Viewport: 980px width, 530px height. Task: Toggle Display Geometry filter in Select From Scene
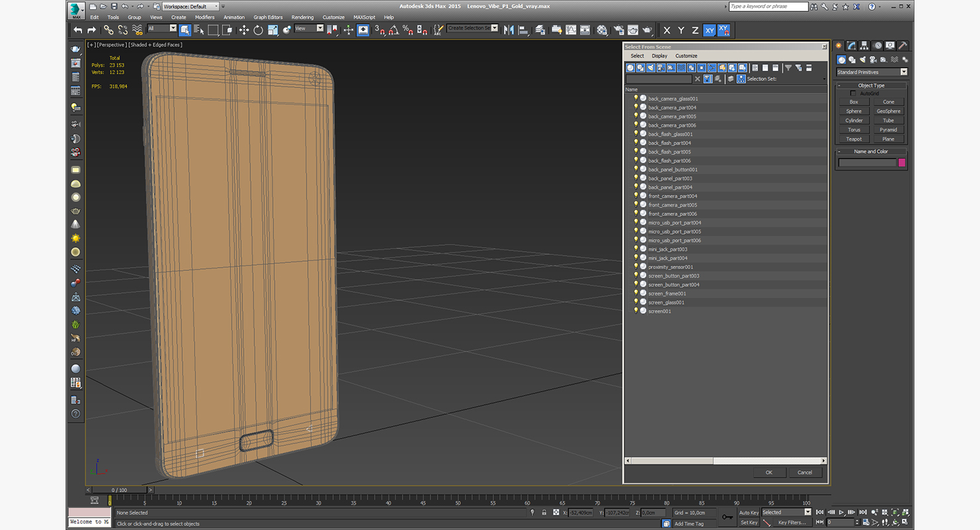[630, 68]
